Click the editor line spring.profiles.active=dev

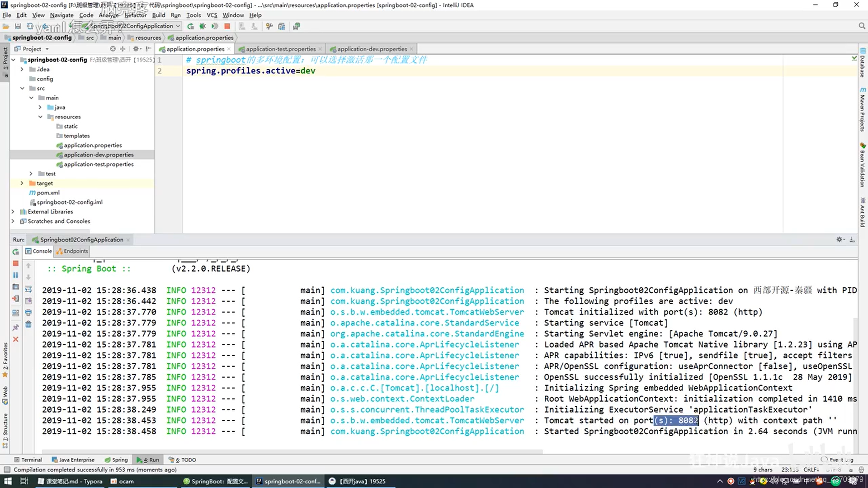tap(250, 70)
